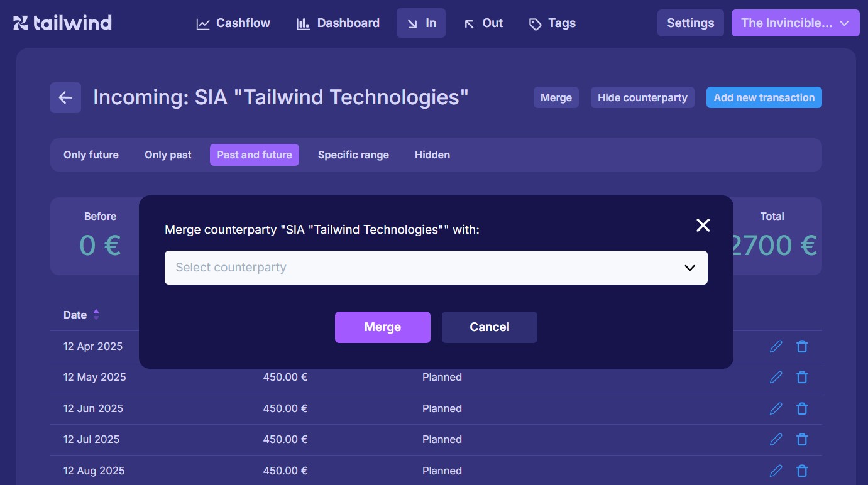Open the Tags page
Screen dimensions: 868x485
(x=552, y=23)
